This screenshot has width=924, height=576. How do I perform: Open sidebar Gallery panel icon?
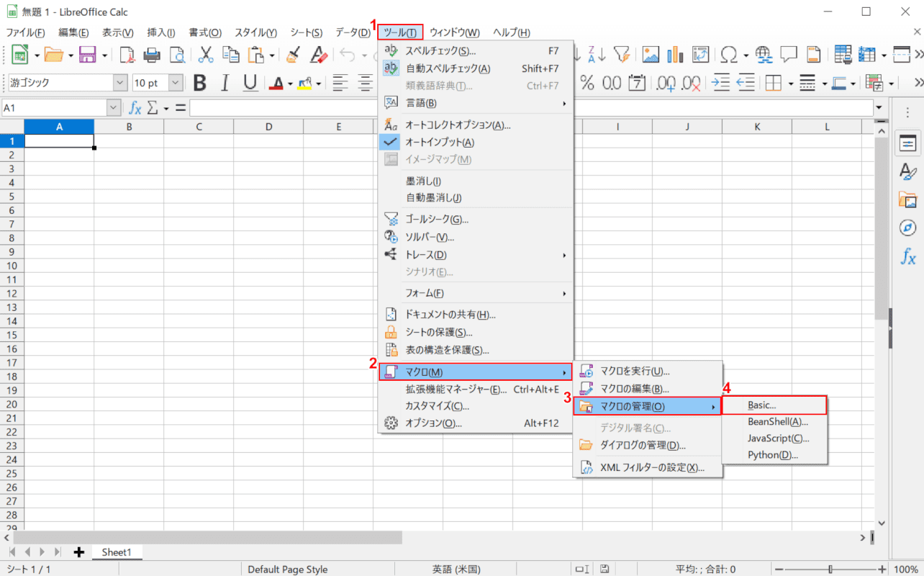coord(908,199)
